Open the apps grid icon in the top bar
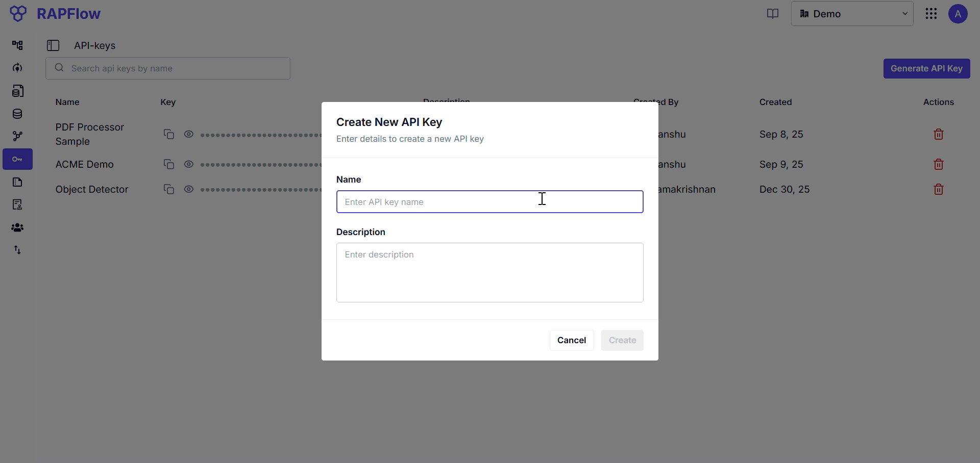 [931, 14]
